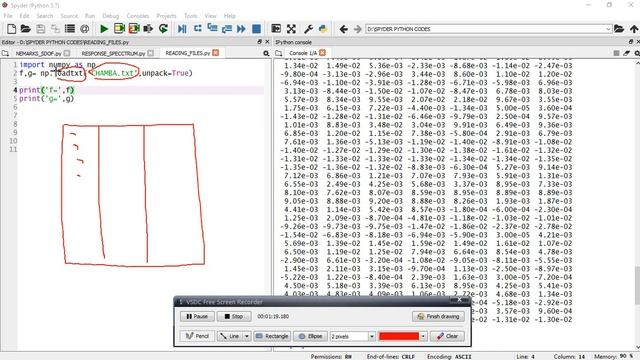
Task: Stop debugging with blue square
Action: [x=256, y=29]
